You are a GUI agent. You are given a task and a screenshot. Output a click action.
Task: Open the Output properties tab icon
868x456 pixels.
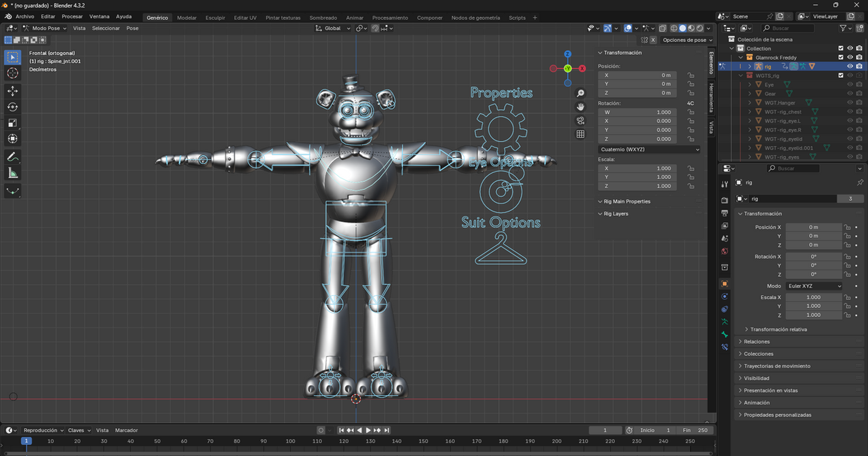(724, 213)
